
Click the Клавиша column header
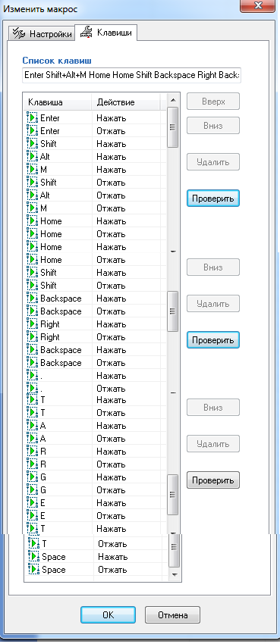[x=58, y=102]
